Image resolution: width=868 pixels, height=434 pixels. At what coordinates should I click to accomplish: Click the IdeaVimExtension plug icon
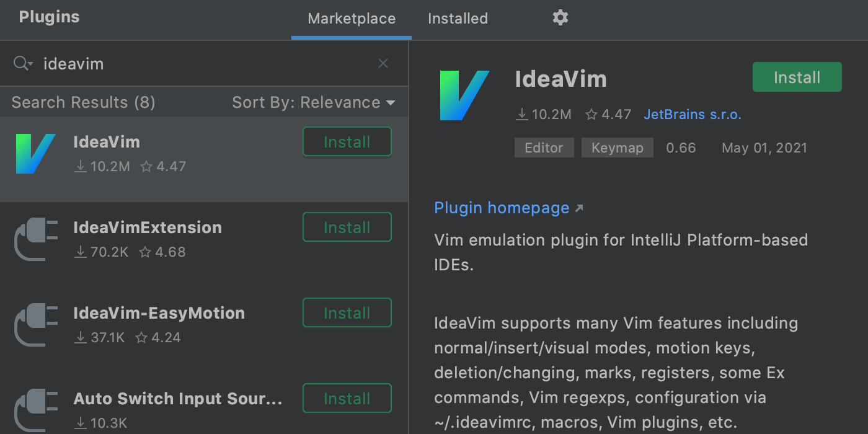tap(35, 239)
